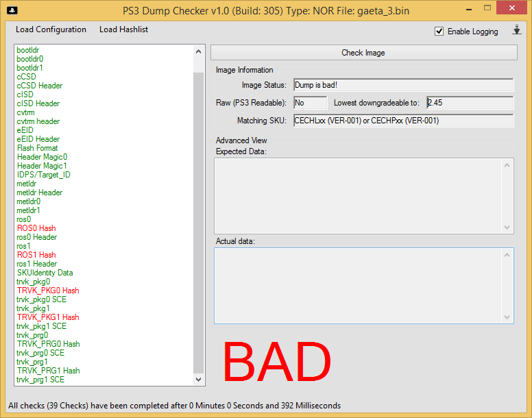Screen dimensions: 532x418
Task: Click the download arrow icon
Action: (x=517, y=31)
